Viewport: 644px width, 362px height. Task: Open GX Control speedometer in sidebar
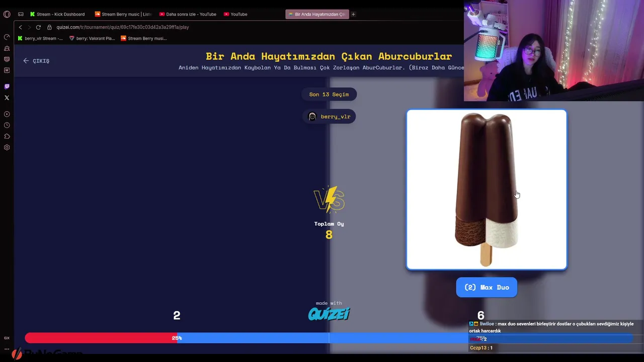point(7,37)
